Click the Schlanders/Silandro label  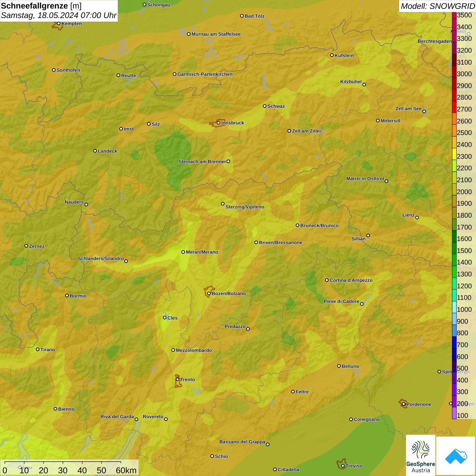(101, 258)
